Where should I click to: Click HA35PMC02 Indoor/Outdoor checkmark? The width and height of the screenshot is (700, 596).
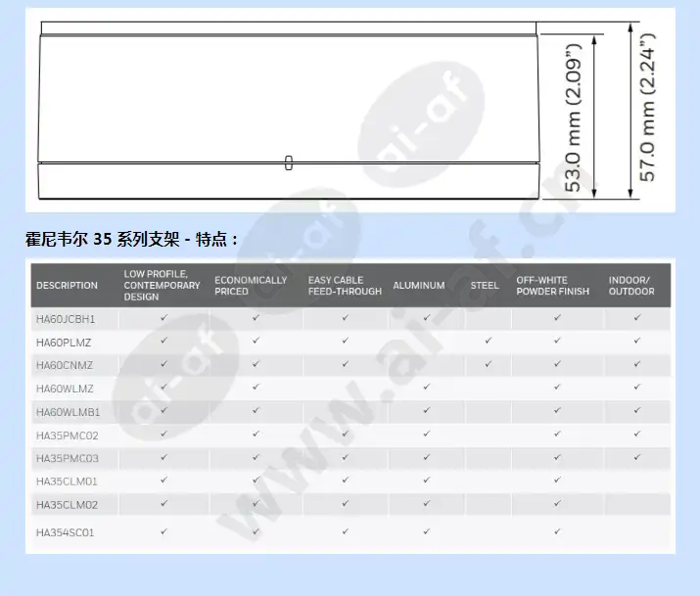pyautogui.click(x=637, y=434)
